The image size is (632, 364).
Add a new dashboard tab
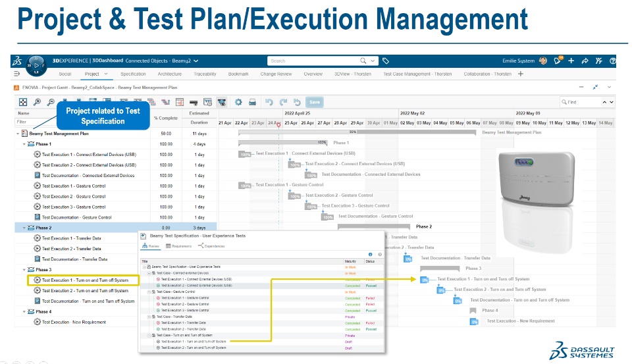click(521, 74)
